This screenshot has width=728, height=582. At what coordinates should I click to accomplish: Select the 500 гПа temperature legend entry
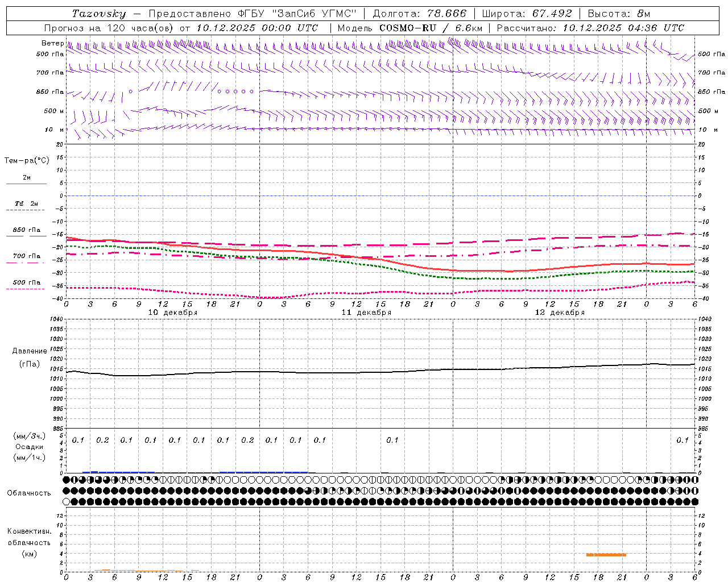click(x=26, y=282)
